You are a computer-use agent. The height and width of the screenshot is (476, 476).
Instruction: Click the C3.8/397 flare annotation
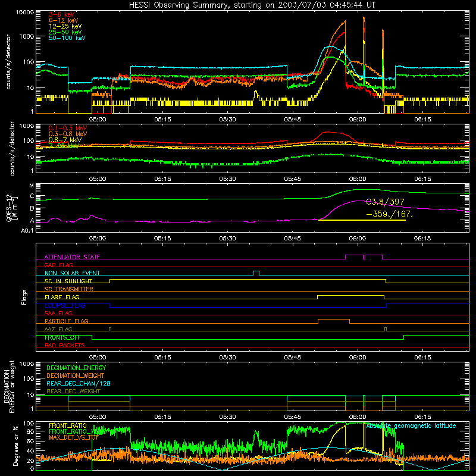click(x=385, y=202)
